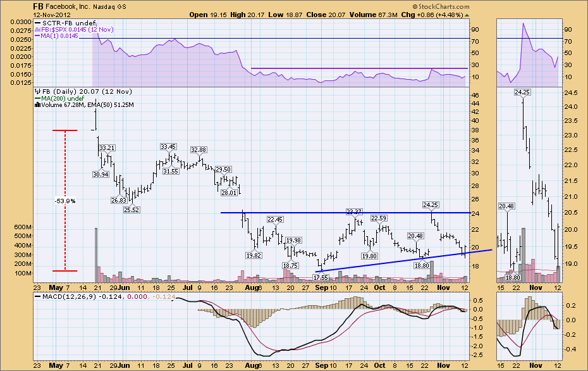Click the 26.83 price label
Image resolution: width=588 pixels, height=371 pixels.
(x=118, y=200)
